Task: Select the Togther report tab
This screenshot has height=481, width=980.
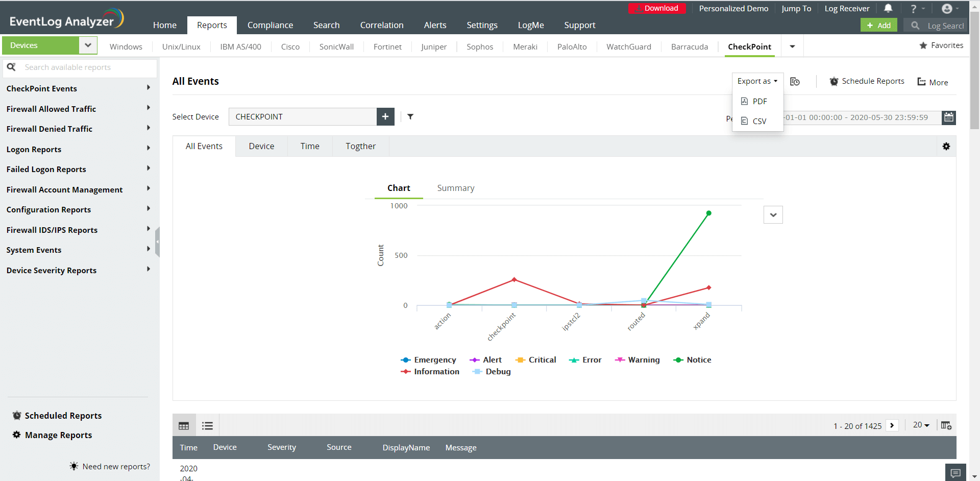Action: pos(361,146)
